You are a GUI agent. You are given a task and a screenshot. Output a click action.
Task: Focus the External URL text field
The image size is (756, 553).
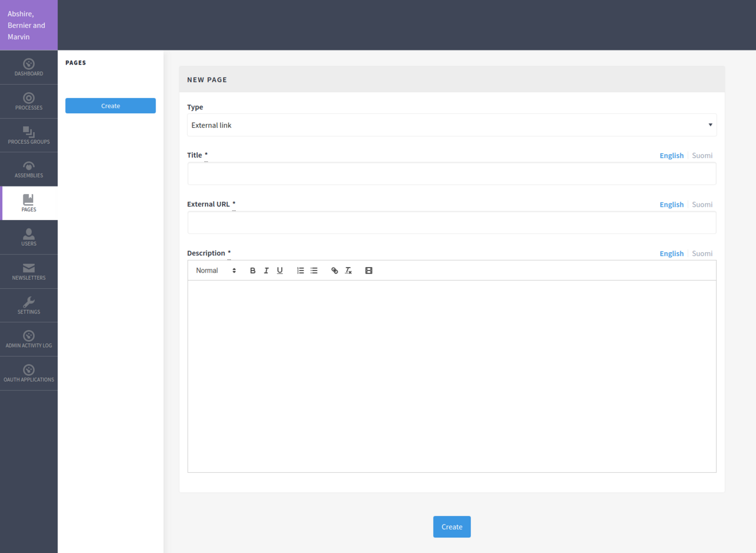452,223
